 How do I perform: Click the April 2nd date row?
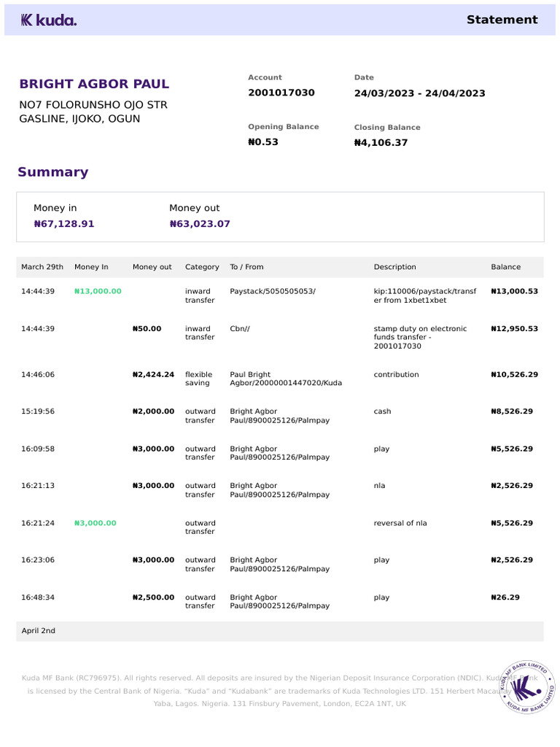(x=39, y=631)
